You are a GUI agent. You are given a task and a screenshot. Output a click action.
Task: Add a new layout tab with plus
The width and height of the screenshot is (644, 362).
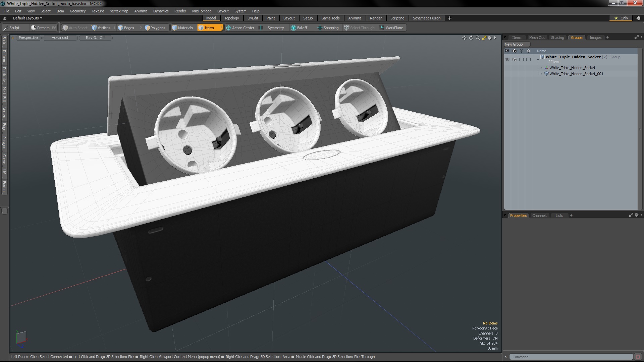pyautogui.click(x=450, y=18)
